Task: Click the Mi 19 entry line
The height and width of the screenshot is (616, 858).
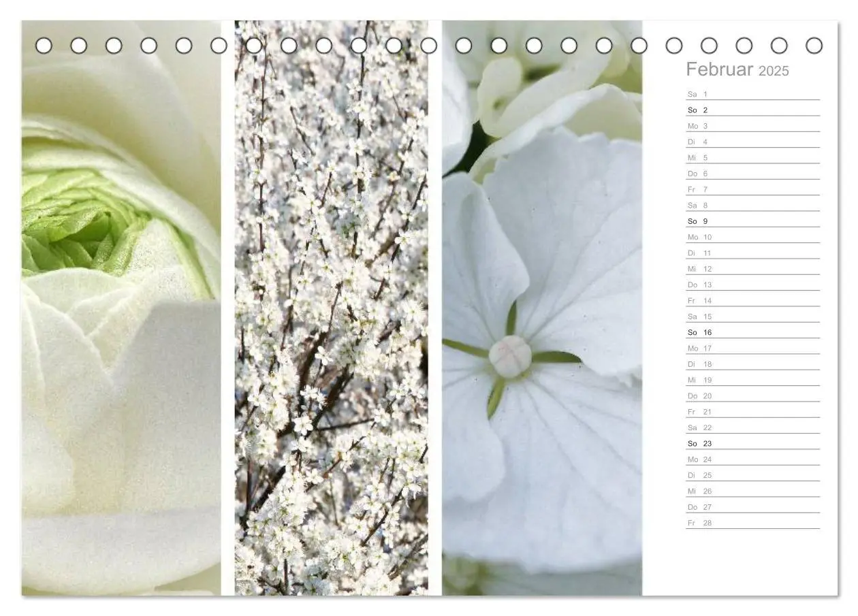Action: point(752,380)
